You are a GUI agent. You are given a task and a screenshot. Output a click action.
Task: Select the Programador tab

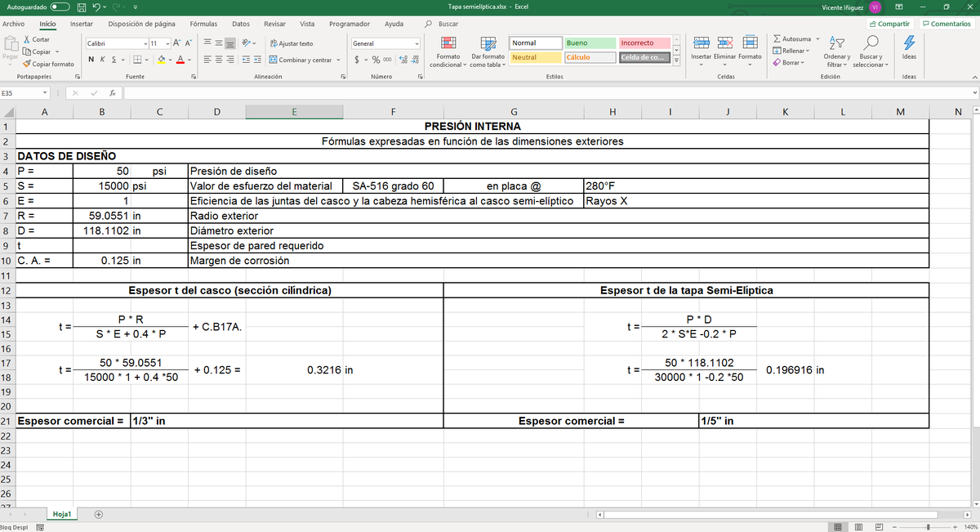coord(350,25)
